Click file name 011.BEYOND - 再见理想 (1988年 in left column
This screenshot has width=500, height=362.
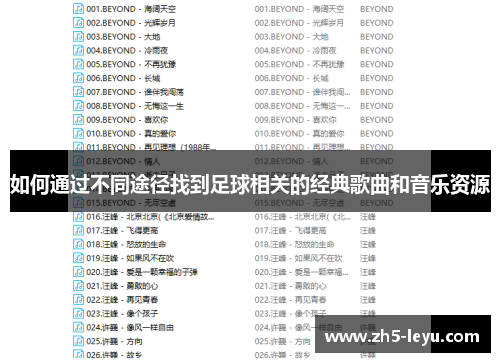click(x=151, y=147)
